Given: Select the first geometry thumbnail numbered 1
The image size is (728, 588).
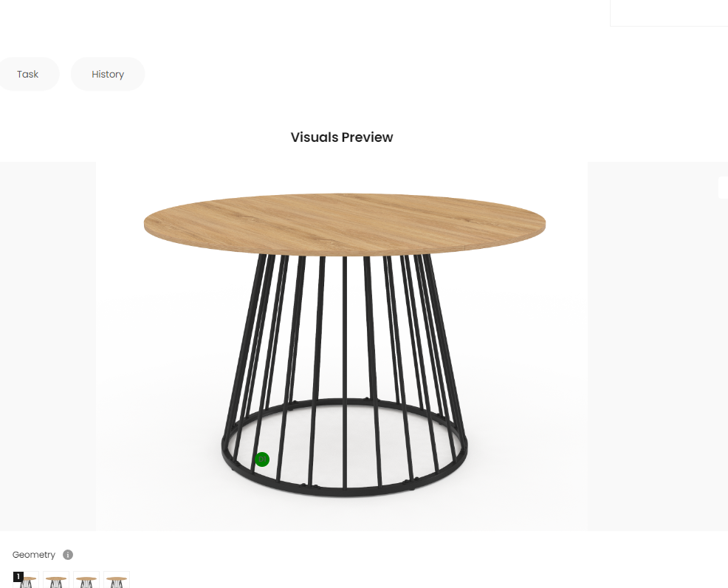Looking at the screenshot, I should point(27,580).
